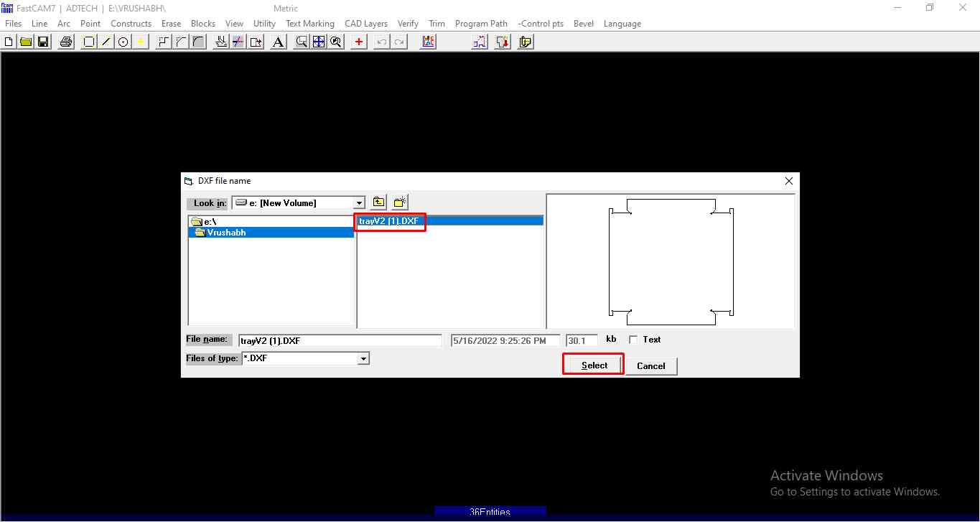Viewport: 980px width, 522px height.
Task: Click the torch pierce icon left of Trim
Action: click(x=221, y=42)
